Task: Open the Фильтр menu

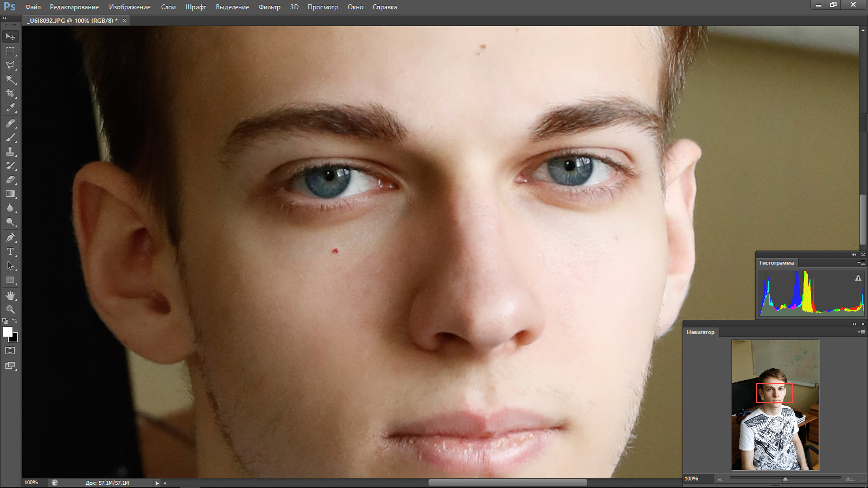Action: pyautogui.click(x=270, y=7)
